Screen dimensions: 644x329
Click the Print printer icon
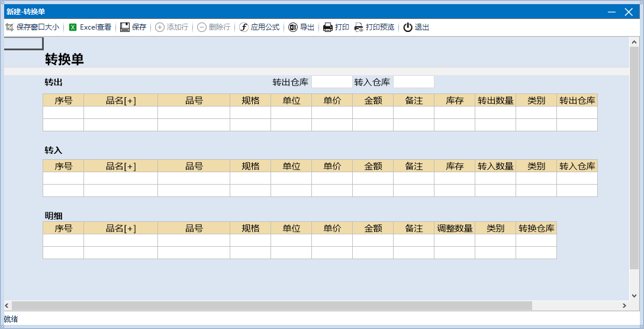point(328,27)
